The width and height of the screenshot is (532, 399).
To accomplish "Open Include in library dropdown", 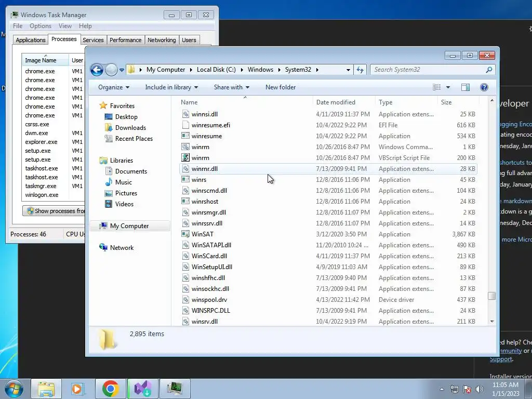I will (171, 87).
